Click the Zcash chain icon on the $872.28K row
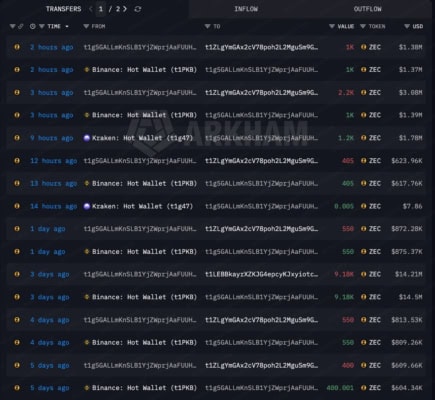The image size is (435, 400). (17, 229)
